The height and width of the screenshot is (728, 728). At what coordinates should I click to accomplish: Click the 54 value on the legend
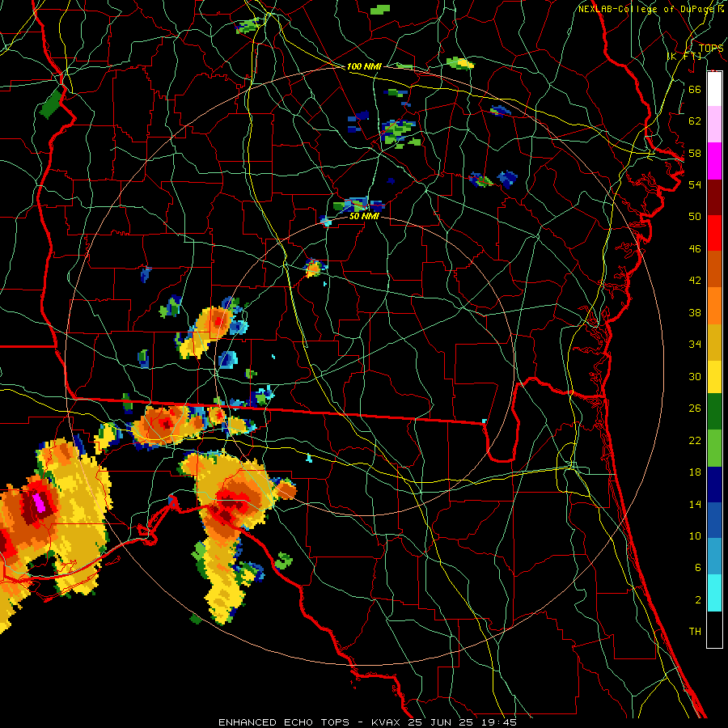pyautogui.click(x=695, y=184)
